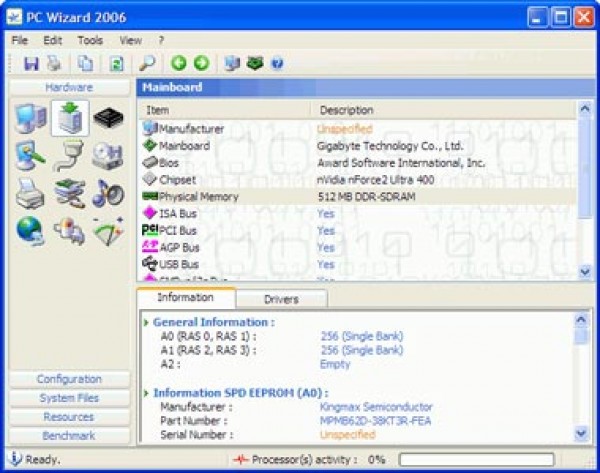Click the Information pane scroll down arrow

tap(581, 433)
